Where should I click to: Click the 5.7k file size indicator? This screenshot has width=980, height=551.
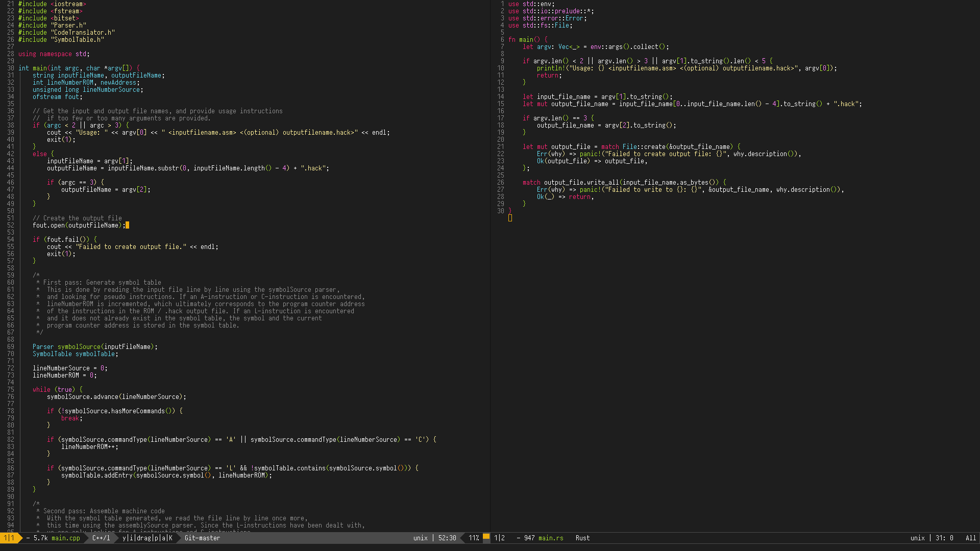coord(40,538)
